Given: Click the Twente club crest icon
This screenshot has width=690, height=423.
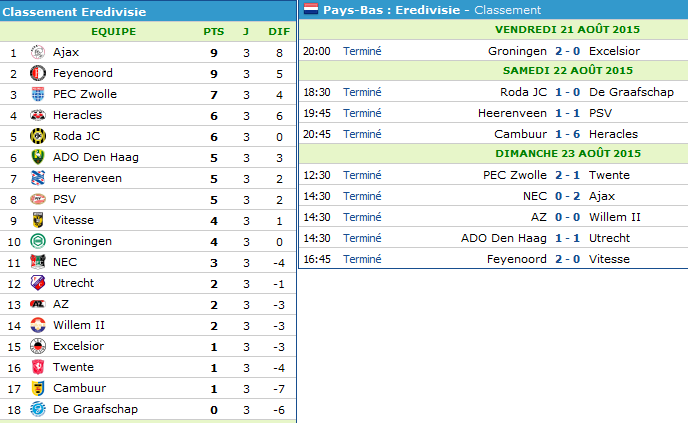Looking at the screenshot, I should click(38, 367).
